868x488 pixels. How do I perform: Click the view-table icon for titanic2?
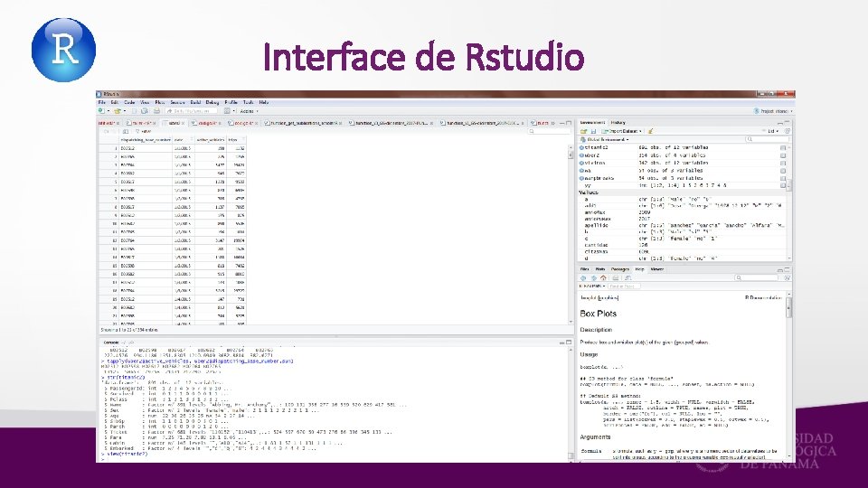click(783, 147)
